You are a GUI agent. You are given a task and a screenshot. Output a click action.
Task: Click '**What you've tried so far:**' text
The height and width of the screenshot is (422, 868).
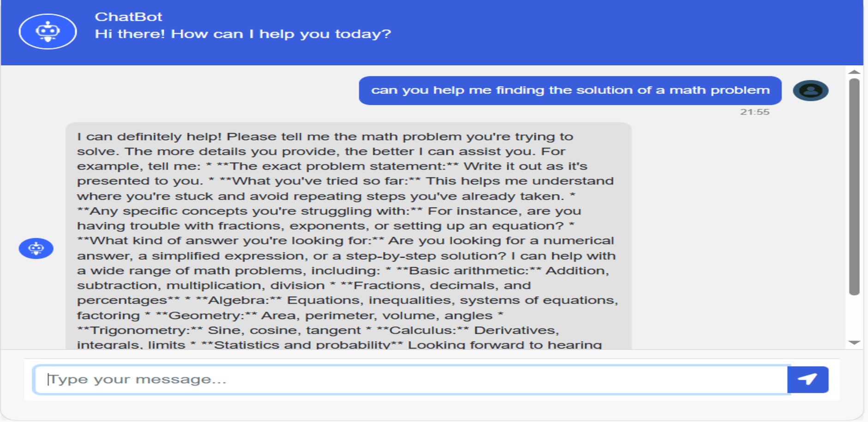pyautogui.click(x=320, y=181)
